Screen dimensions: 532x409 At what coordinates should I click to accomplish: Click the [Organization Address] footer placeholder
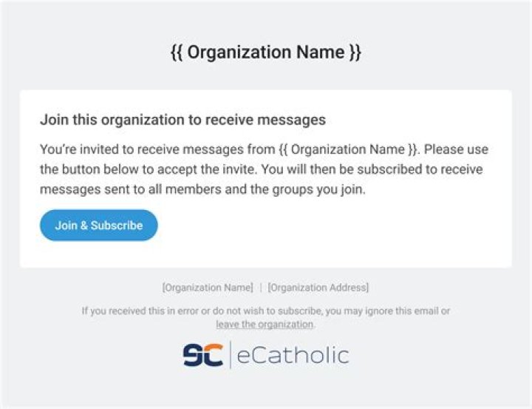tap(318, 287)
